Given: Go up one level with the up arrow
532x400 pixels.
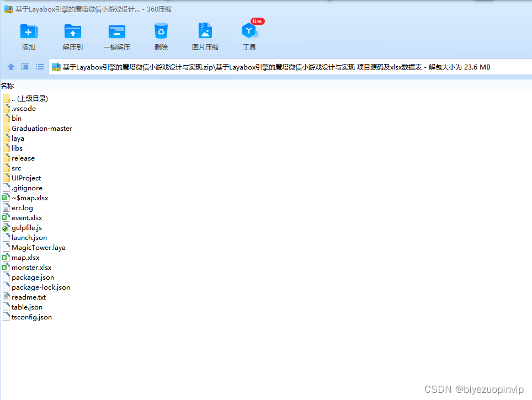Looking at the screenshot, I should 11,67.
